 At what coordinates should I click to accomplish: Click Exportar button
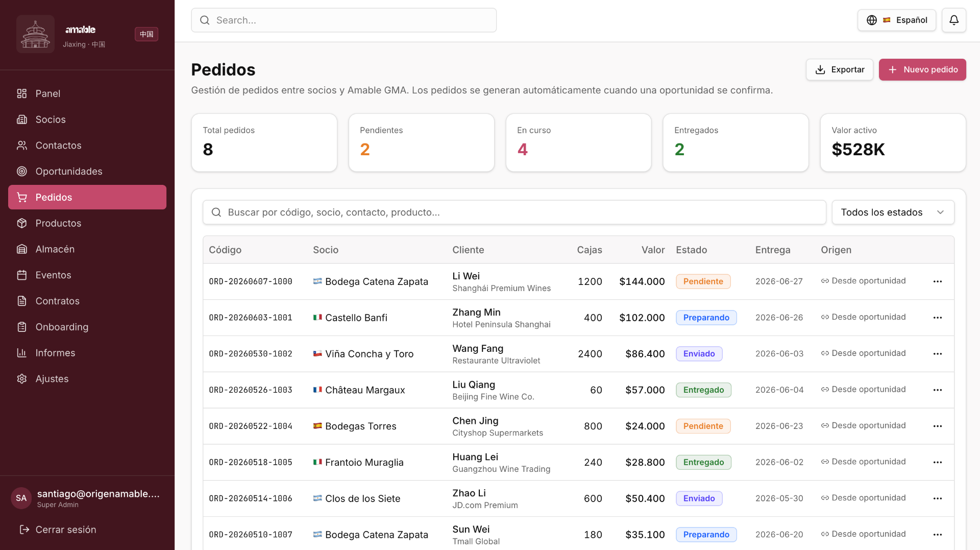(840, 69)
